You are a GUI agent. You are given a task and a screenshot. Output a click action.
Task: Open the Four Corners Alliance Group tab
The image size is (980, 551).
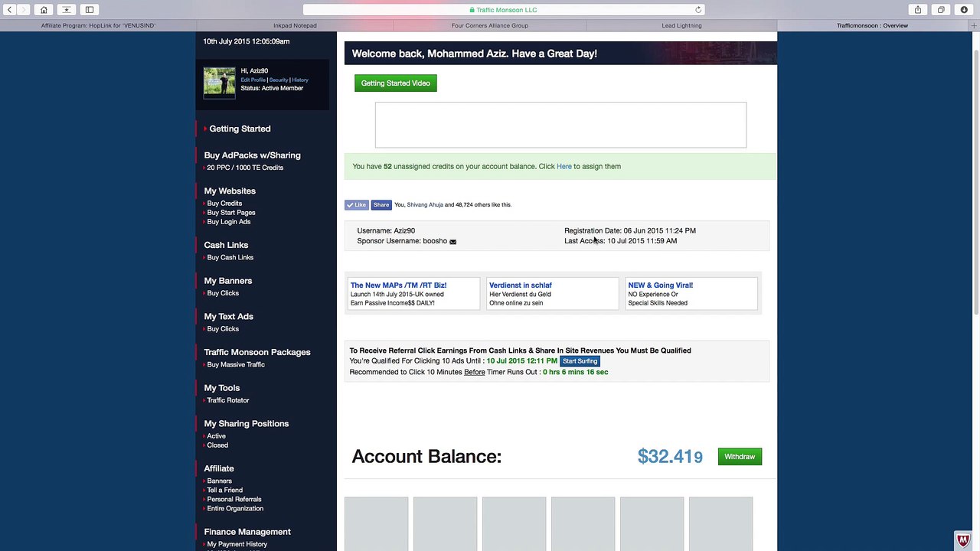pos(490,25)
